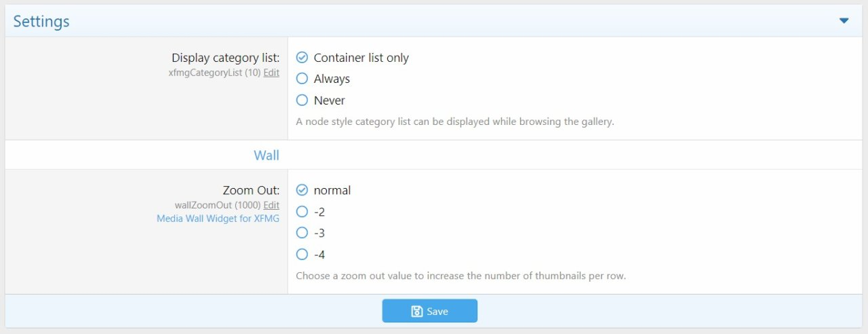868x334 pixels.
Task: Choose Never for display category list
Action: (x=302, y=100)
